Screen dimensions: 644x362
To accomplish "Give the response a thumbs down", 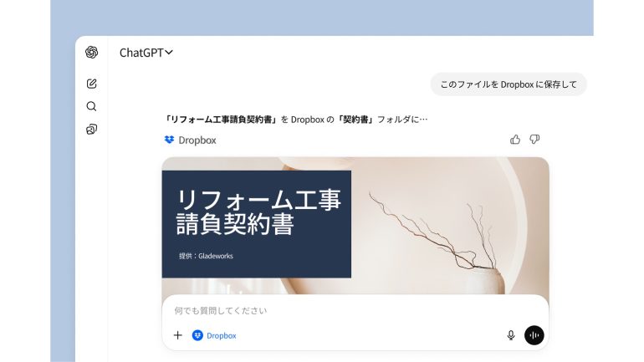I will click(x=534, y=140).
